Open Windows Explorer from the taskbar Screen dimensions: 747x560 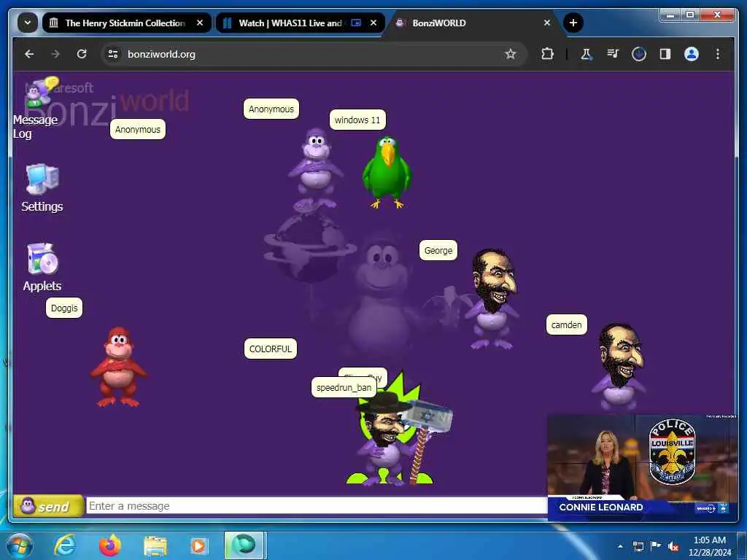(155, 547)
